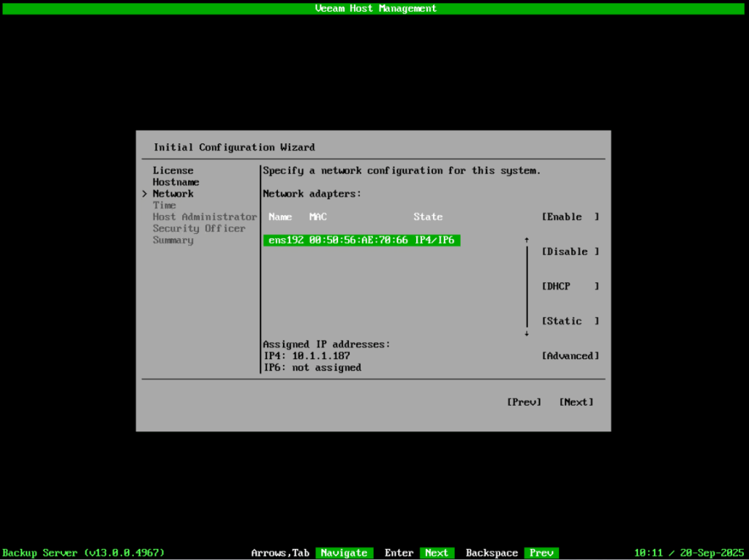
Task: Click the scroll up arrow in adapter list
Action: click(x=526, y=240)
